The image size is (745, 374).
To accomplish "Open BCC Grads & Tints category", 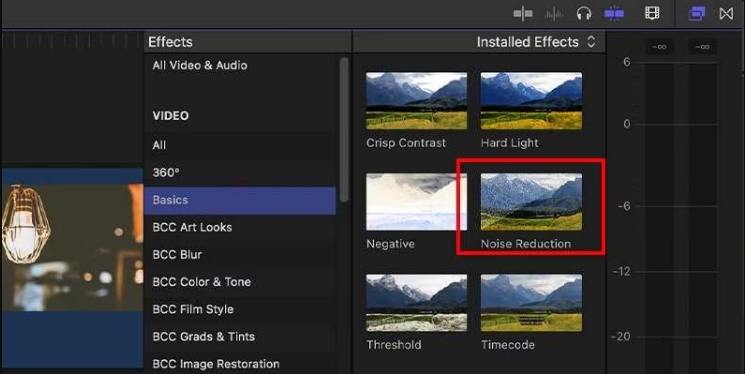I will [x=240, y=336].
